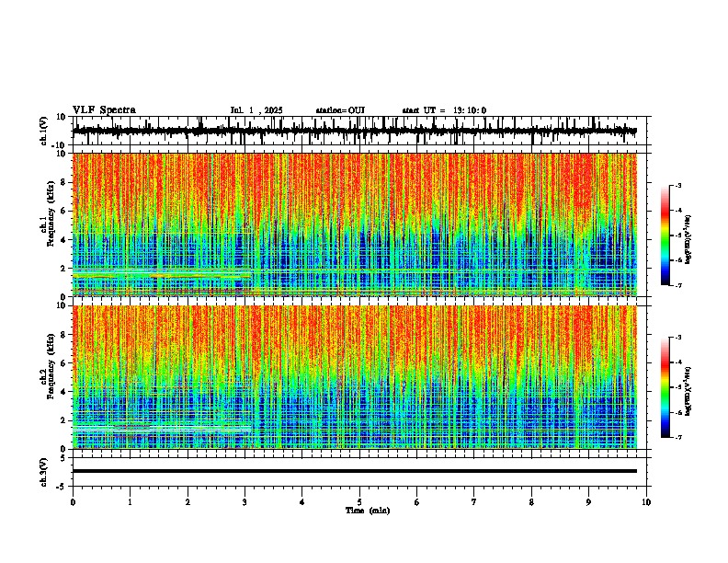
Task: Select the date text "Jul 1, 2025"
Action: 256,110
